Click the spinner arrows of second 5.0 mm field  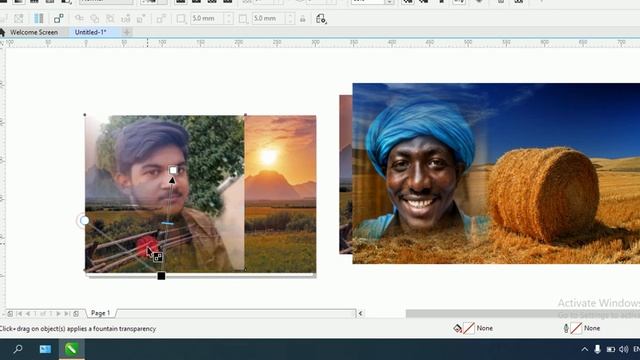pyautogui.click(x=290, y=18)
